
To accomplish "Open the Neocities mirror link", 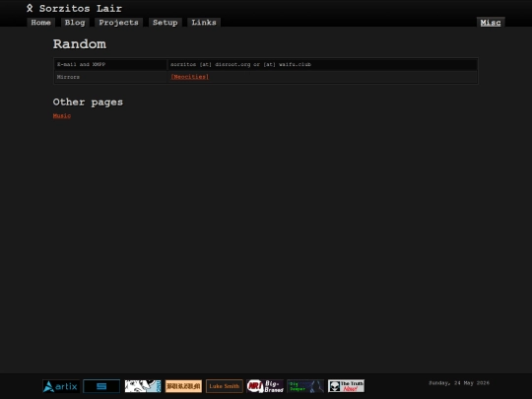I will 190,77.
